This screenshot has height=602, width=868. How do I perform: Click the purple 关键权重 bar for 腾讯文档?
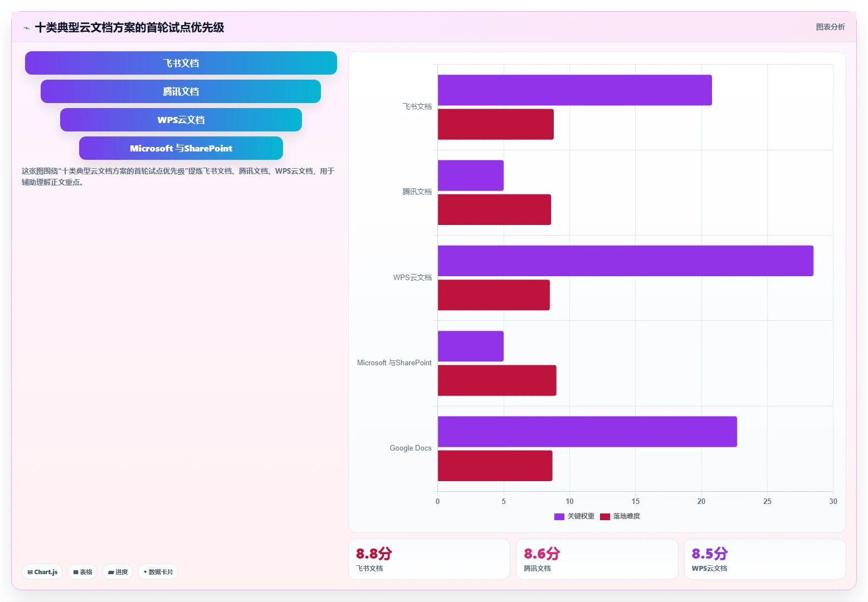pos(471,175)
